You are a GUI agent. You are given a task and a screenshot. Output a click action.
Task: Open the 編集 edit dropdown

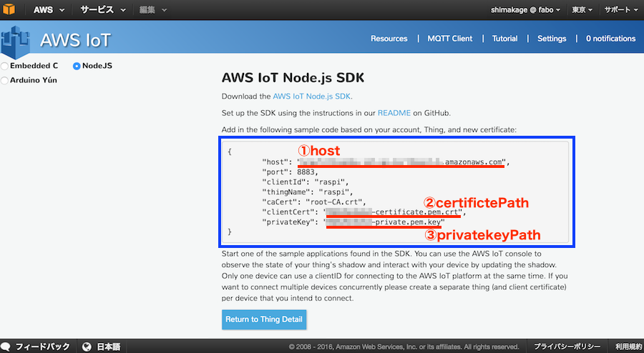(154, 10)
